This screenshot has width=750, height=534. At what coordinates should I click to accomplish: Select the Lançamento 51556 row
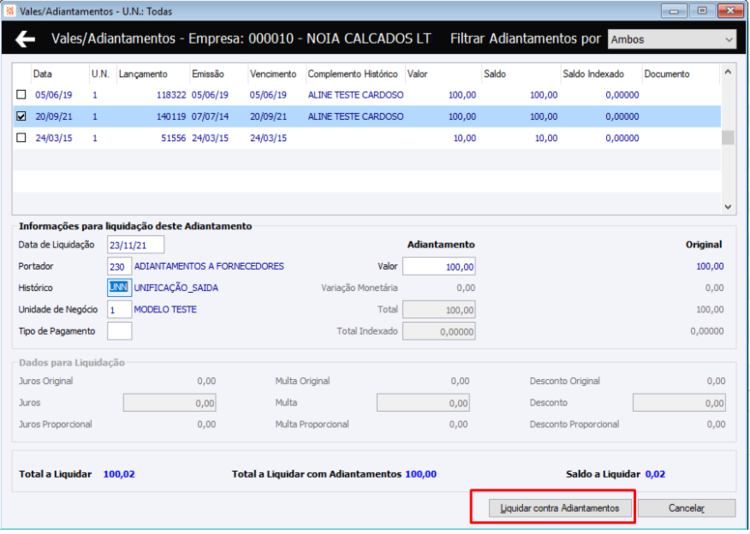(x=367, y=138)
